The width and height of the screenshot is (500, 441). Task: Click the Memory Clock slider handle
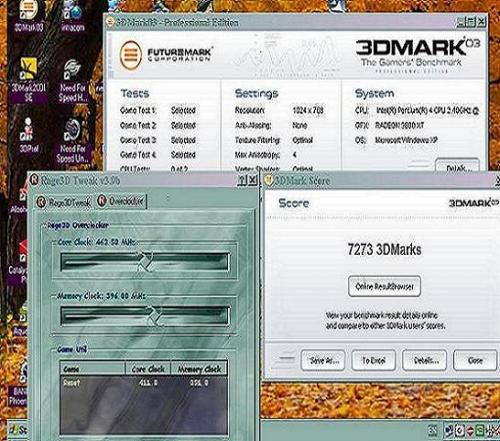click(x=154, y=315)
